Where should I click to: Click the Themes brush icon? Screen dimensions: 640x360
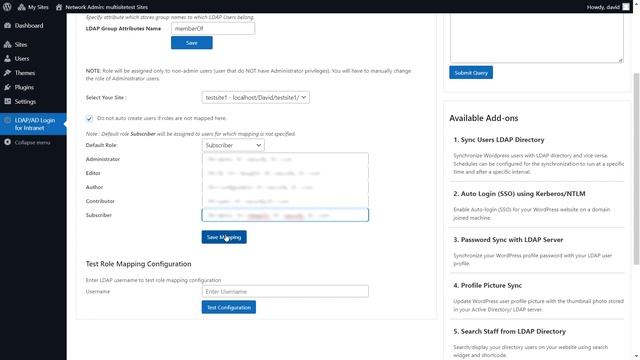(7, 73)
